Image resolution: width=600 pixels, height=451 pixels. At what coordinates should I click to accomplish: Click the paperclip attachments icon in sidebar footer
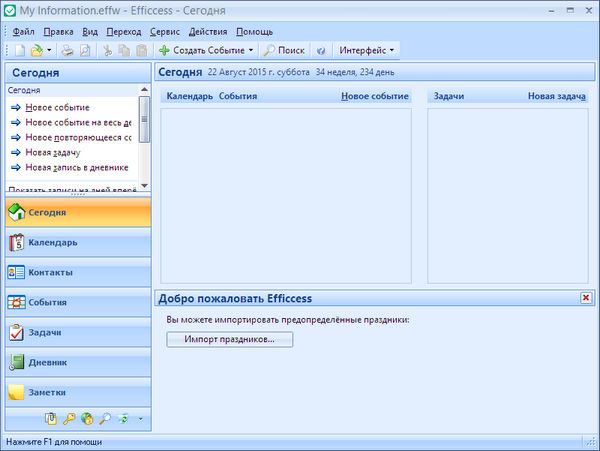[x=52, y=418]
